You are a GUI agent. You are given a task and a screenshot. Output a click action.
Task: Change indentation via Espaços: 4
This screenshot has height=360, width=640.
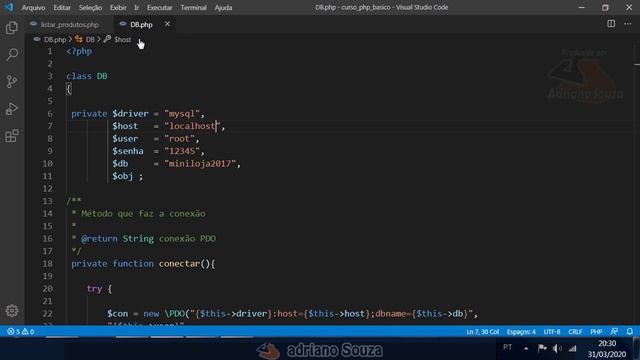[x=521, y=331]
